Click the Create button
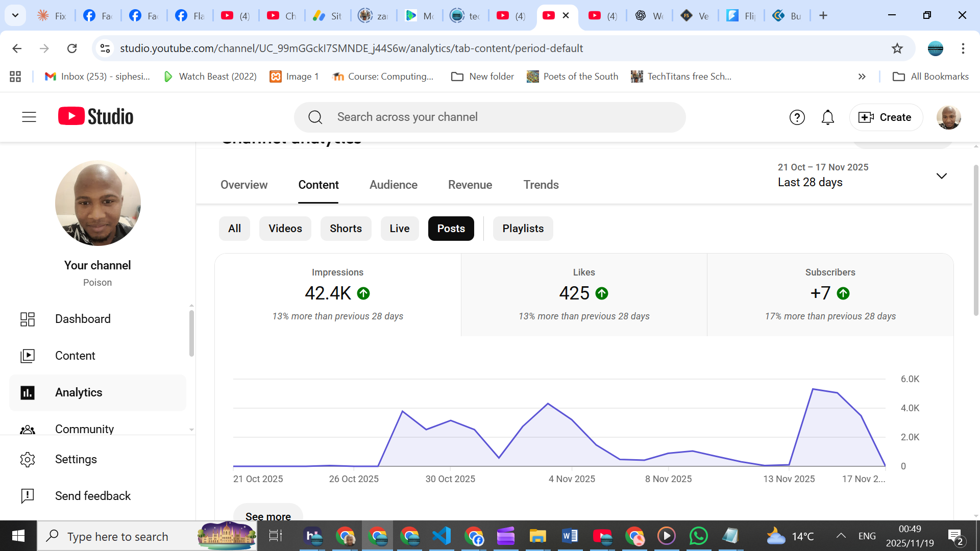The height and width of the screenshot is (551, 980). coord(886,117)
